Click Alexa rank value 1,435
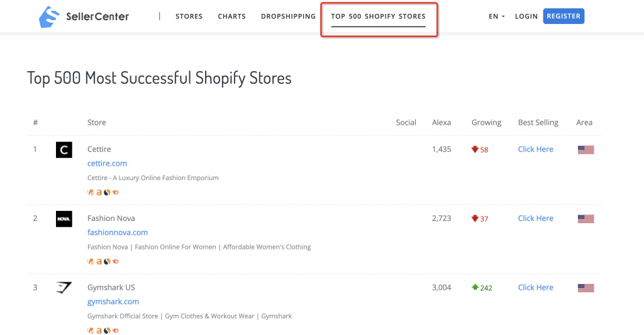The width and height of the screenshot is (644, 335). [441, 149]
